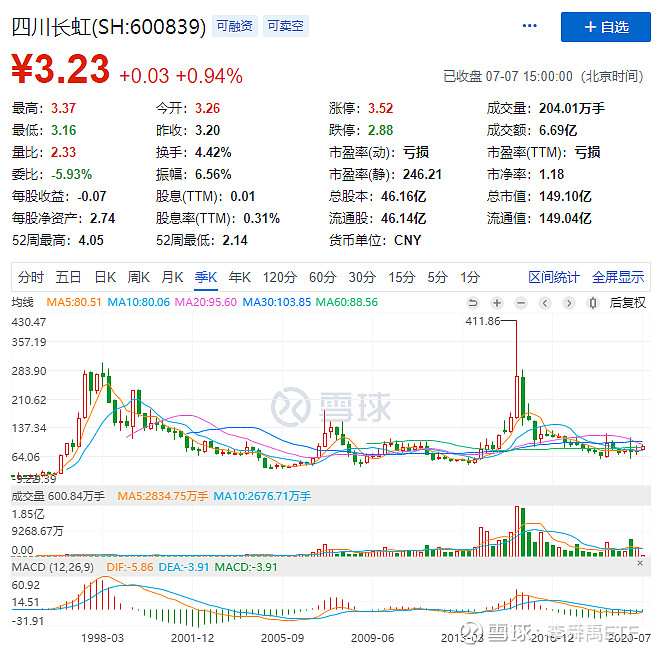Click the volume MA10:2676.71万手 label
Image resolution: width=658 pixels, height=653 pixels.
(262, 496)
